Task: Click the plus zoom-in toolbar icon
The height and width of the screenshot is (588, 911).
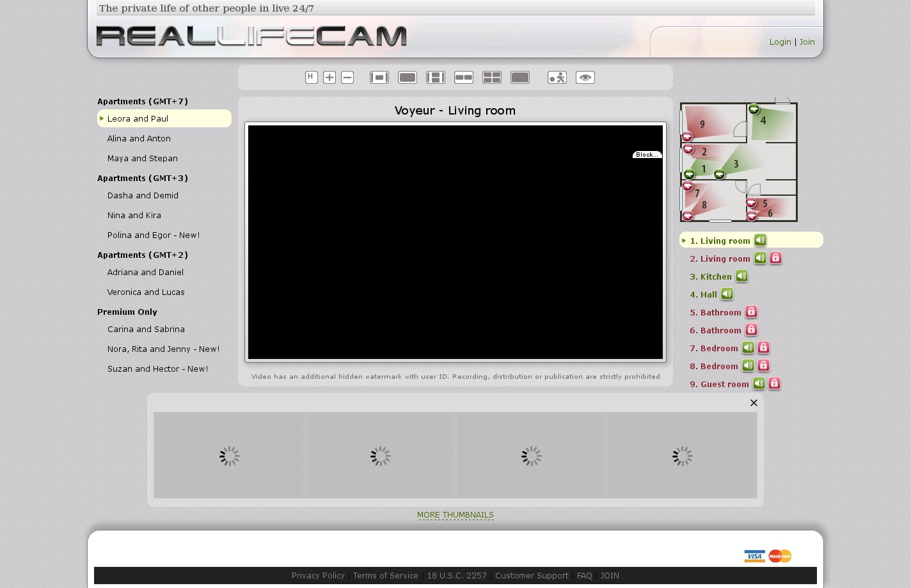Action: (x=329, y=77)
